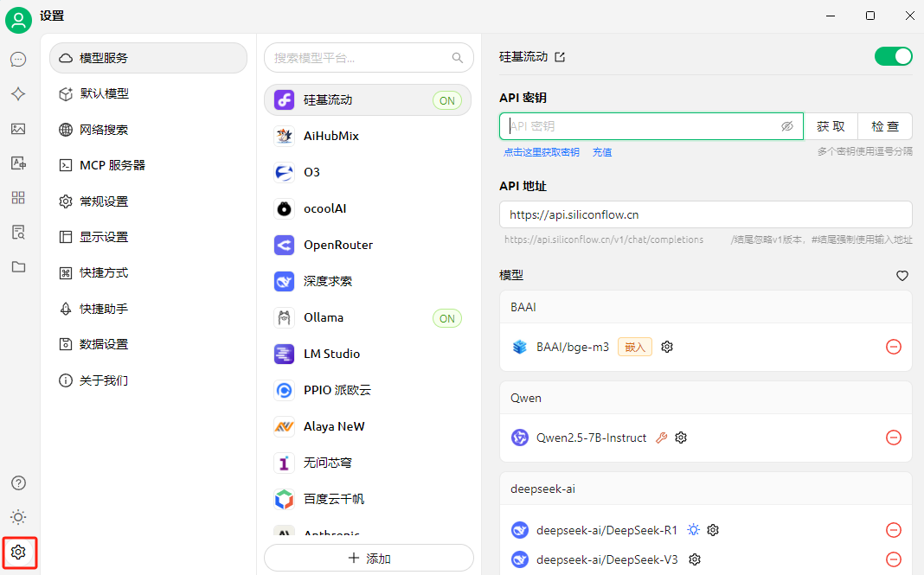
Task: Open the translate icon in sidebar
Action: [18, 163]
